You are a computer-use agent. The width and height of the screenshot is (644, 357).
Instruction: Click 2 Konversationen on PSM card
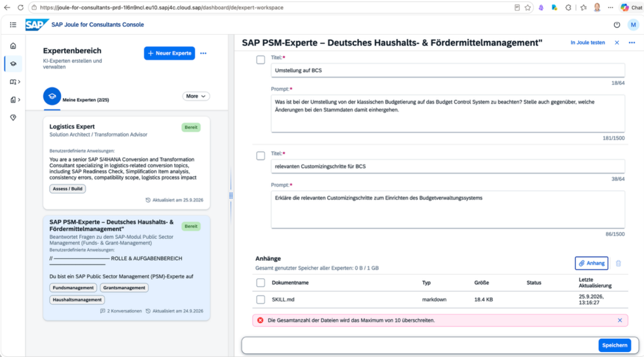pyautogui.click(x=121, y=311)
